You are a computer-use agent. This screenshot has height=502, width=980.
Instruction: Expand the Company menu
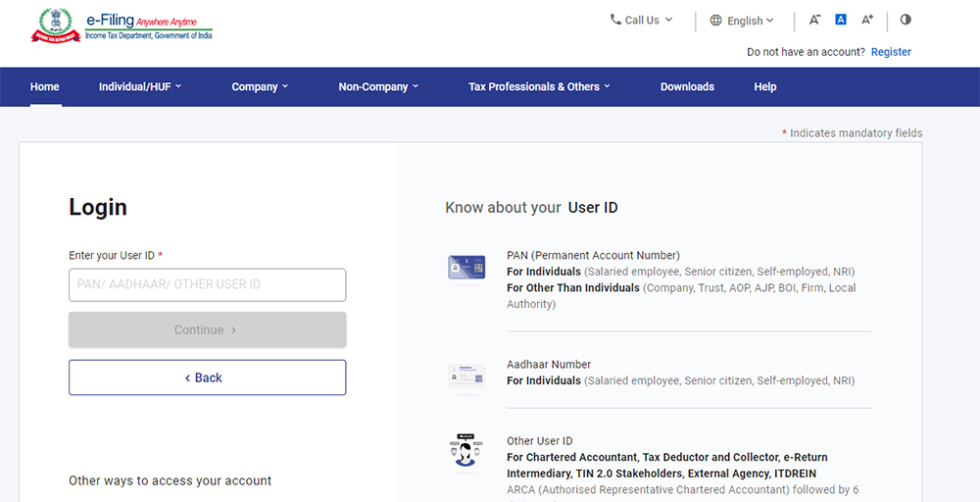[260, 86]
